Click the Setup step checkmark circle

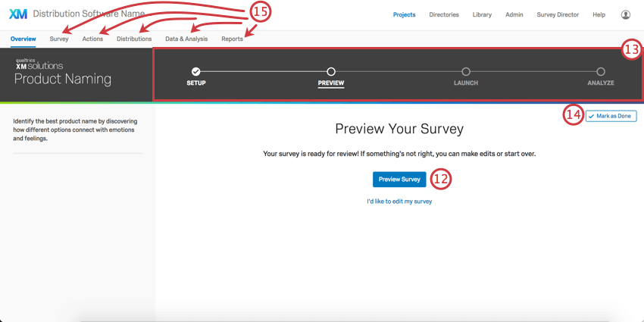(196, 71)
